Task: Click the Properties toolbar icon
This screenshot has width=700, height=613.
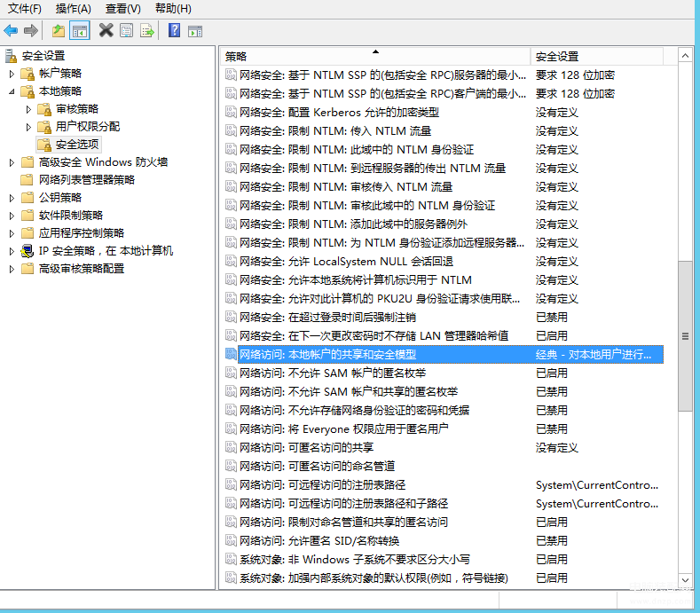Action: 126,31
